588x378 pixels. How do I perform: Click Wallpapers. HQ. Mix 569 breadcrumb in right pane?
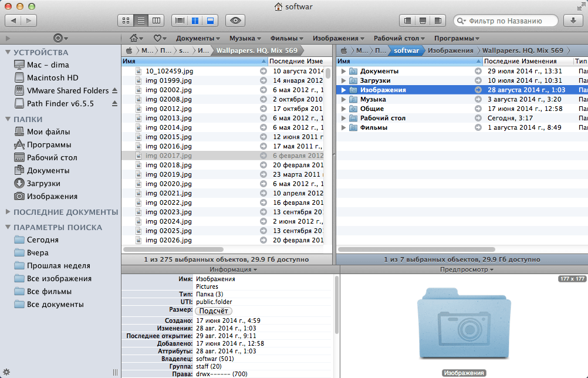click(522, 50)
